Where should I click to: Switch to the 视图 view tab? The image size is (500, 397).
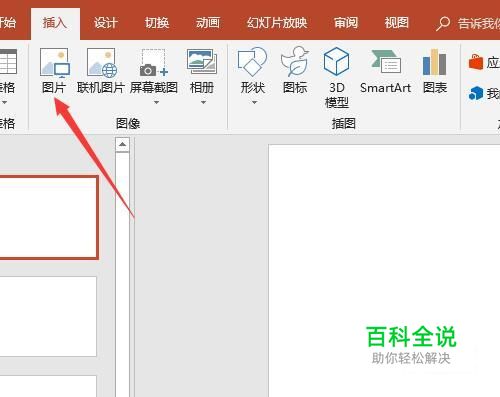(x=396, y=23)
